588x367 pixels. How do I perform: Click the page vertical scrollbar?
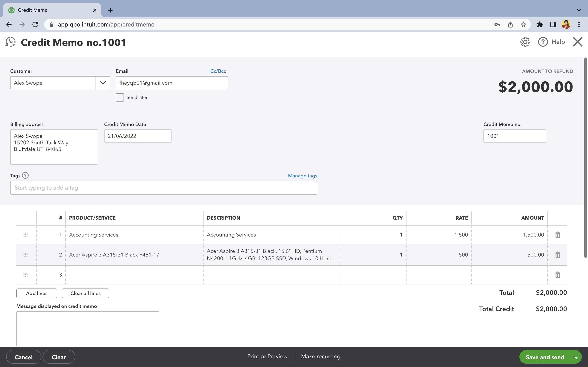[586, 158]
